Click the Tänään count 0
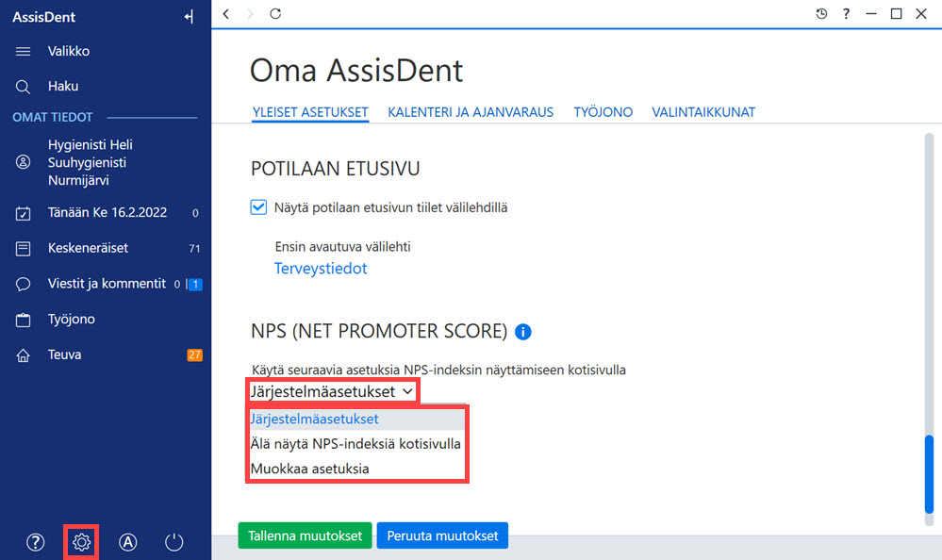Image resolution: width=942 pixels, height=560 pixels. (x=195, y=213)
